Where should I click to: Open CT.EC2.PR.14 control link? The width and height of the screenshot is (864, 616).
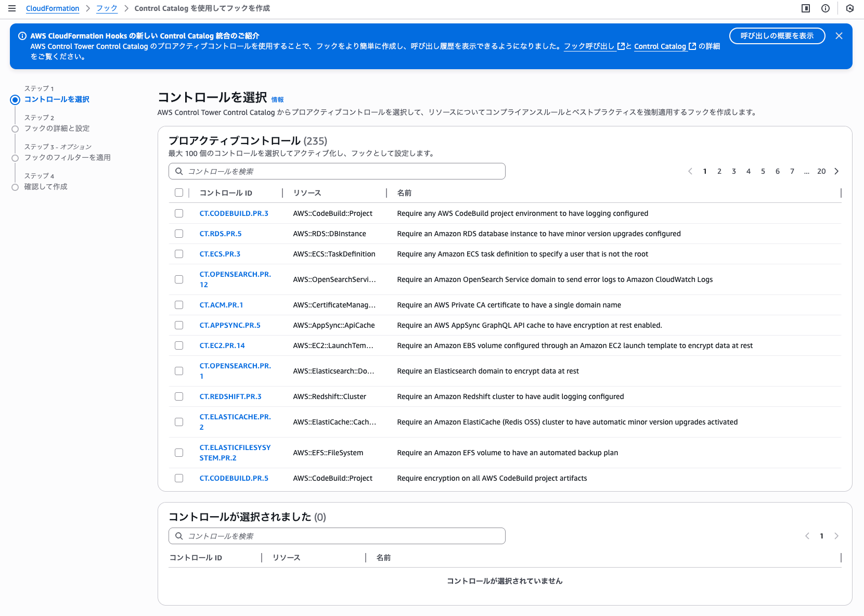[222, 345]
